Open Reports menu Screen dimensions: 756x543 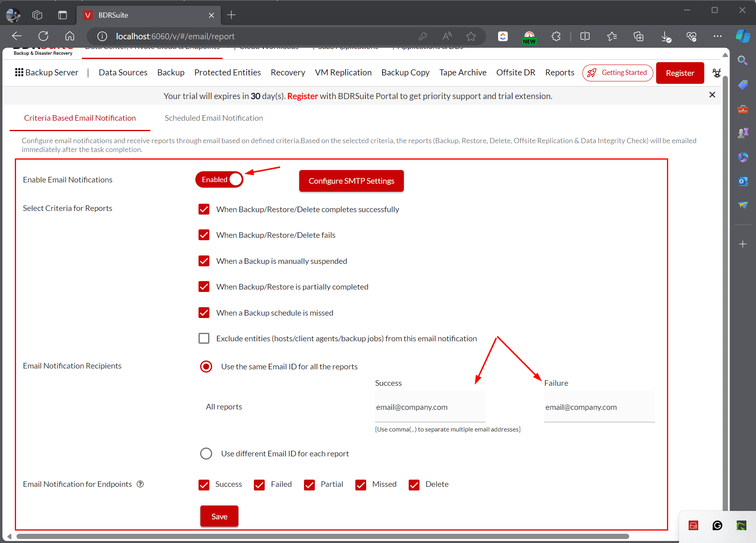coord(560,73)
